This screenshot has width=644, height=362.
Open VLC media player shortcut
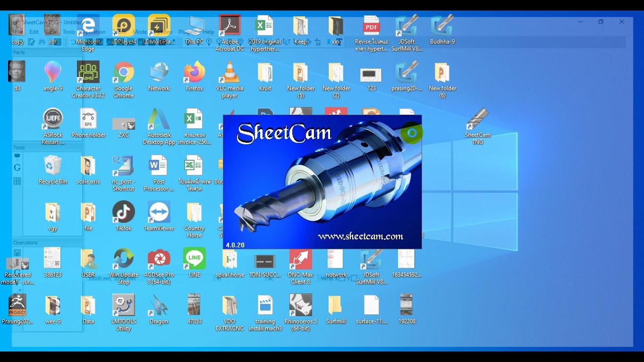pyautogui.click(x=229, y=79)
